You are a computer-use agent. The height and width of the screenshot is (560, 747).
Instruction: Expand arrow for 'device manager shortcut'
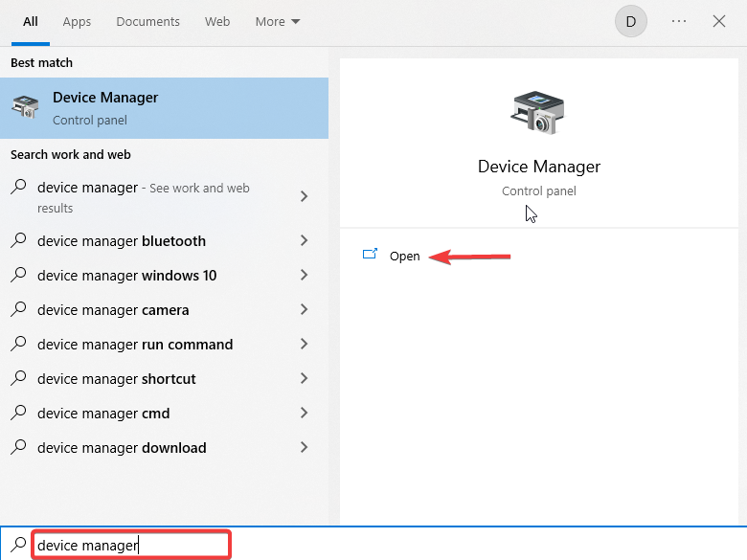[304, 378]
